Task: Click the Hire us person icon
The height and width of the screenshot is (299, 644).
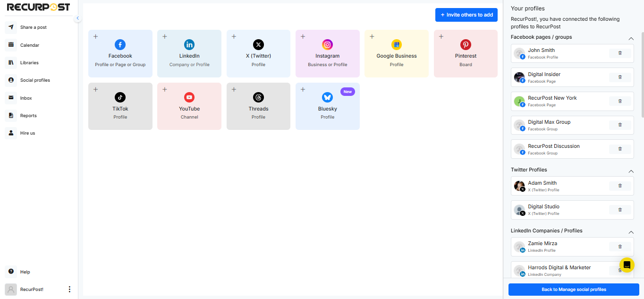Action: [x=11, y=133]
